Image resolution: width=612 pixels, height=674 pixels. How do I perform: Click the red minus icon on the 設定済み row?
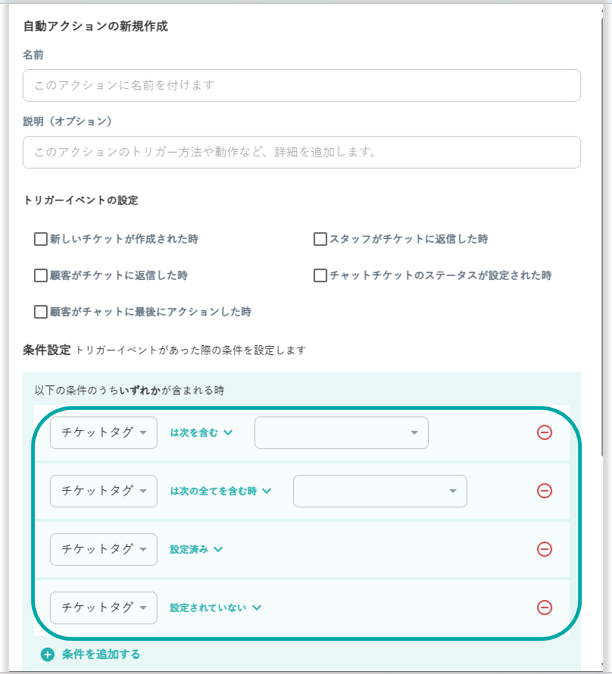click(x=544, y=549)
